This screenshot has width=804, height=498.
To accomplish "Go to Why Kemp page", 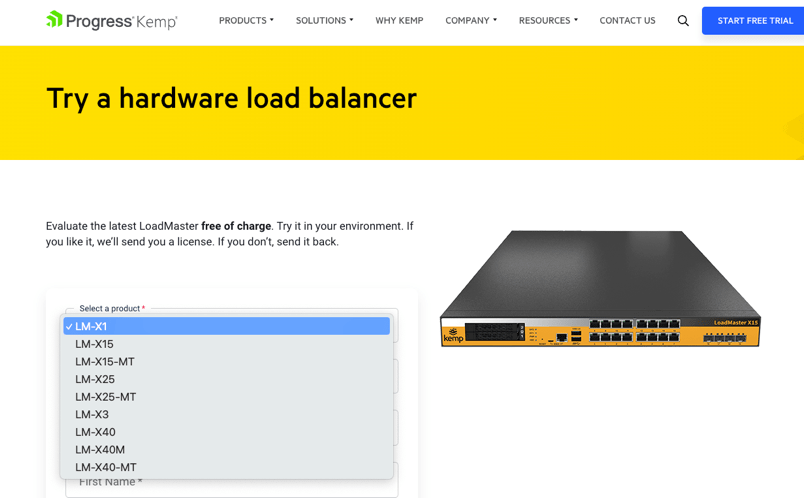I will 399,21.
